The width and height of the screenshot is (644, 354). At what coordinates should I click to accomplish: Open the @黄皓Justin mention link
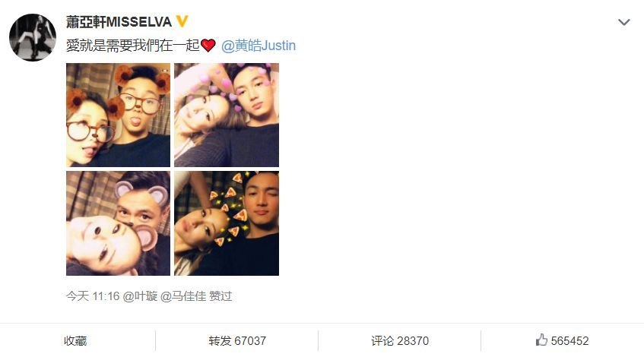click(259, 46)
